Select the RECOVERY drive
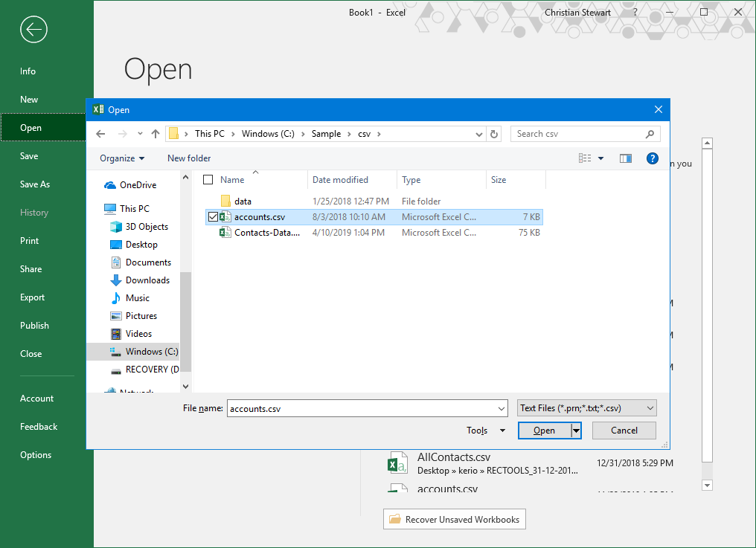756x548 pixels. [152, 370]
